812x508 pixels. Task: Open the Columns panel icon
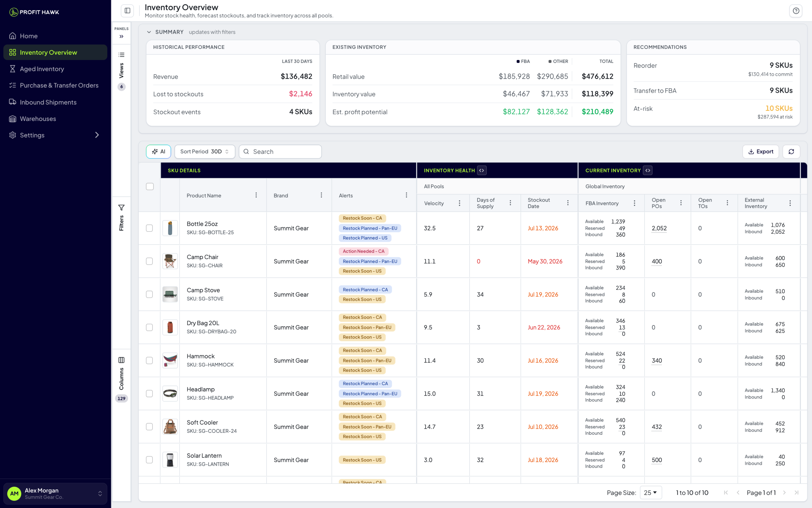point(121,360)
